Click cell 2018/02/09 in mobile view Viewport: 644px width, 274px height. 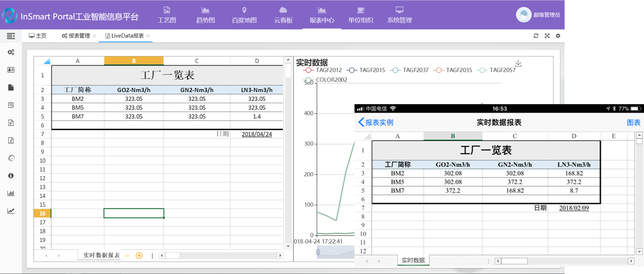574,208
